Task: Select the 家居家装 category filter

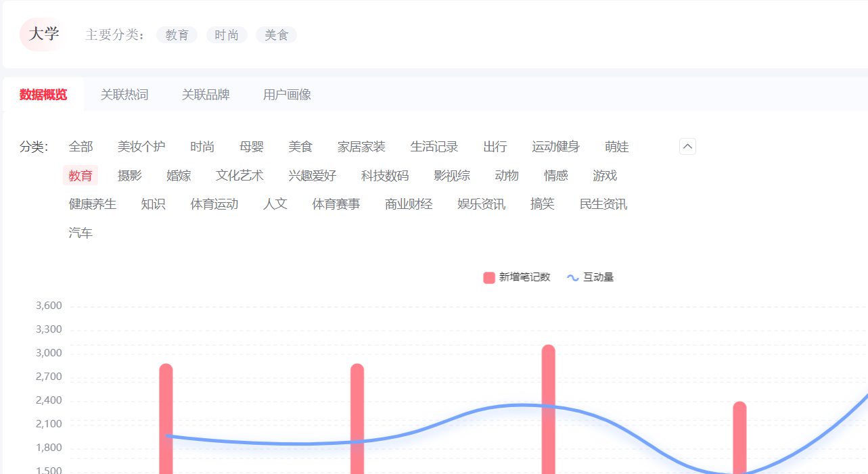Action: [x=361, y=147]
